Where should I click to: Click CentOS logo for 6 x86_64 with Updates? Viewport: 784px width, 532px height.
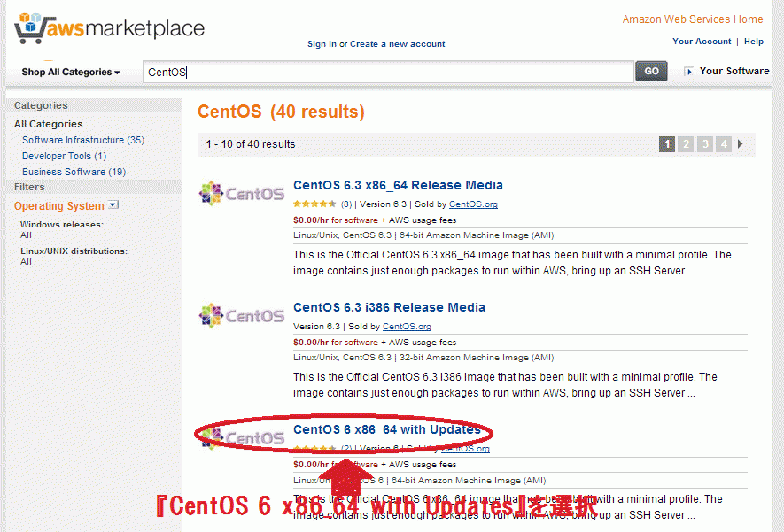[x=242, y=437]
